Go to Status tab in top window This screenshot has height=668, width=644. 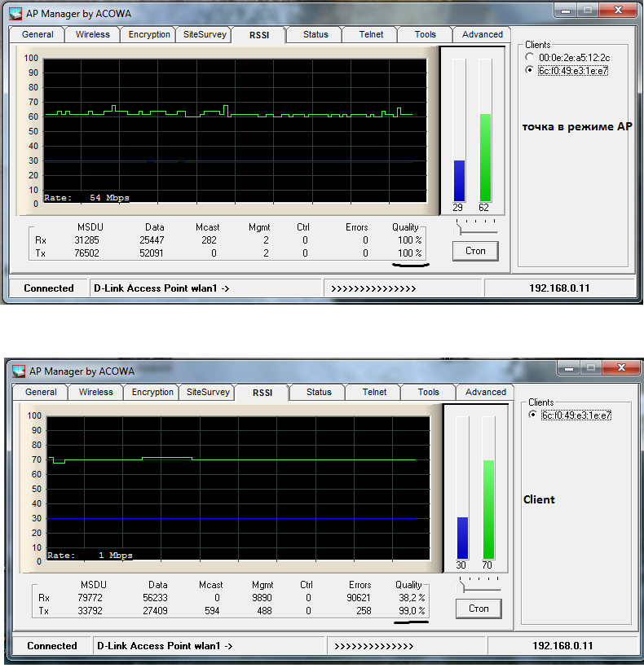(315, 34)
